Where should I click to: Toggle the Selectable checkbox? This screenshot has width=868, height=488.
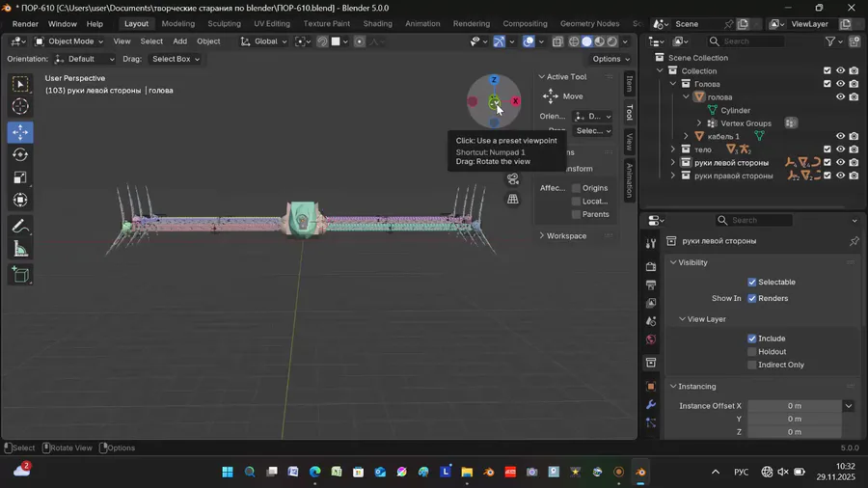point(751,283)
